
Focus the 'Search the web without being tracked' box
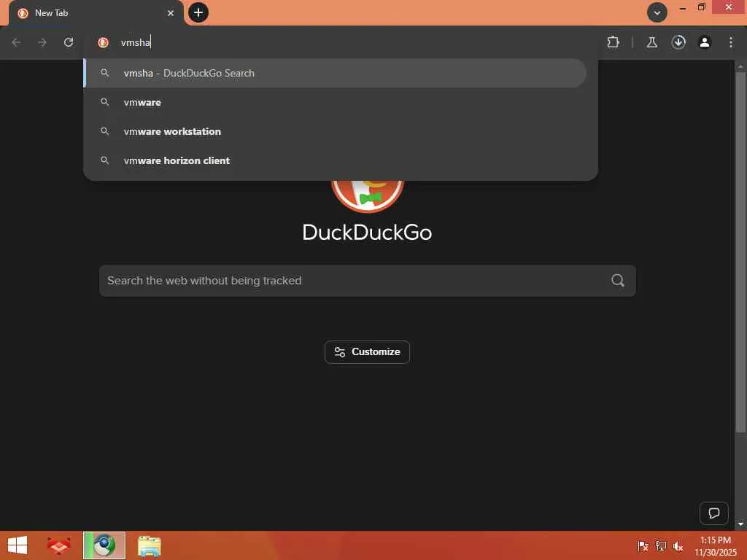[x=368, y=281]
